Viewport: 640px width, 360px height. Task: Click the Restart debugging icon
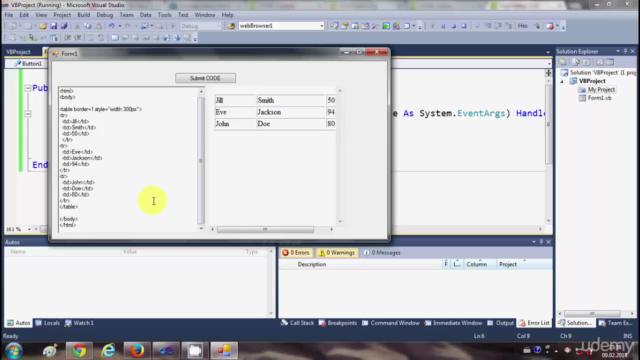(464, 26)
